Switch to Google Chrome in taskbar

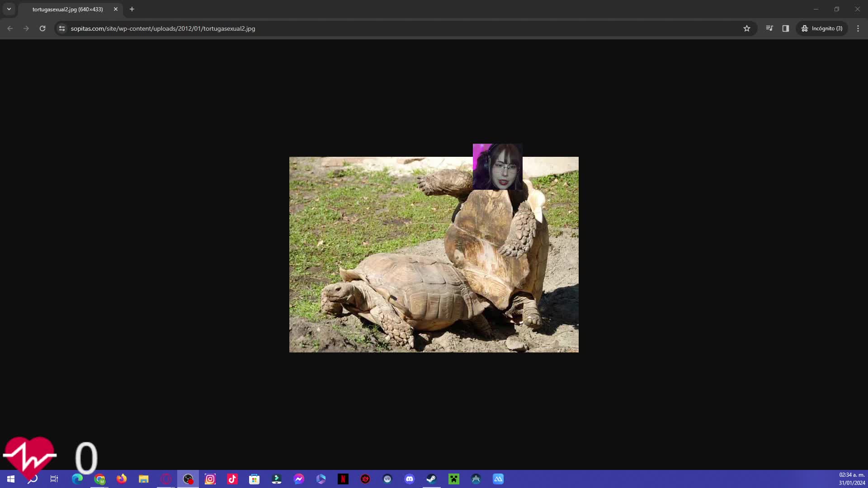99,479
